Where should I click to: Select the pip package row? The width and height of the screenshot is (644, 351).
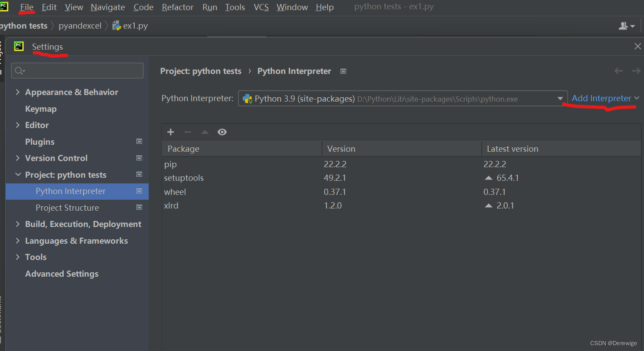[x=401, y=164]
